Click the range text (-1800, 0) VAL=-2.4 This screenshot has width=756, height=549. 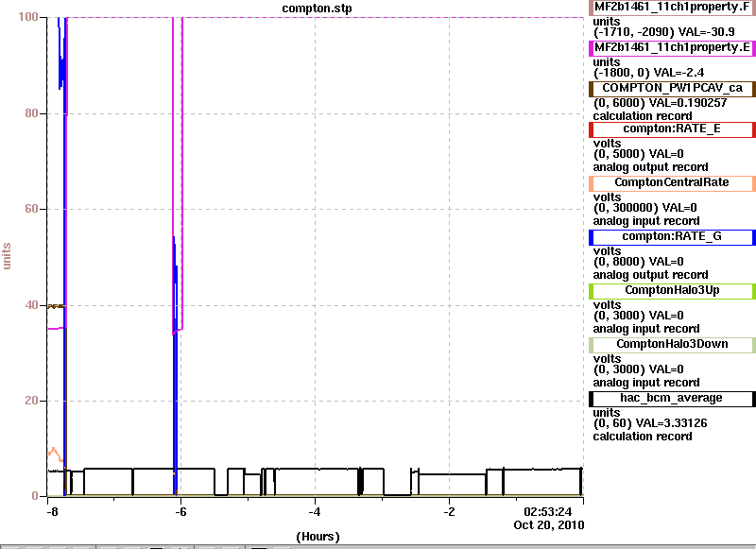pos(648,73)
